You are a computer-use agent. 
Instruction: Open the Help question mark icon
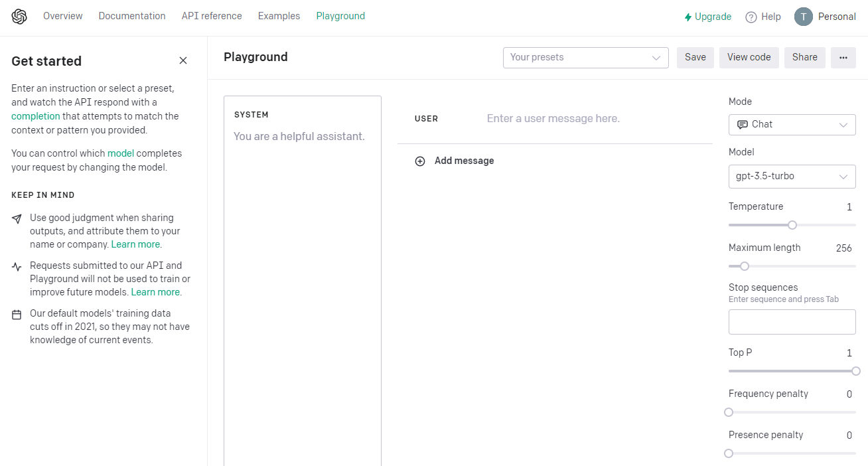point(751,17)
